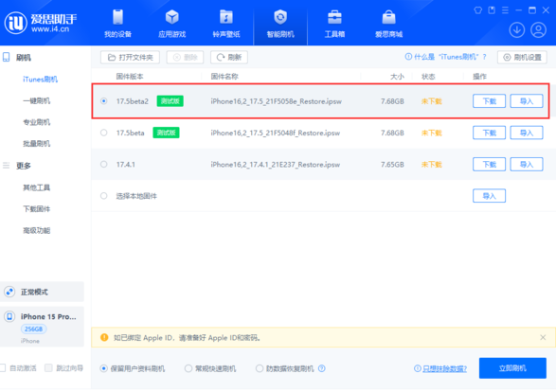Select 批量刷机 in sidebar
The width and height of the screenshot is (556, 392).
tap(37, 144)
